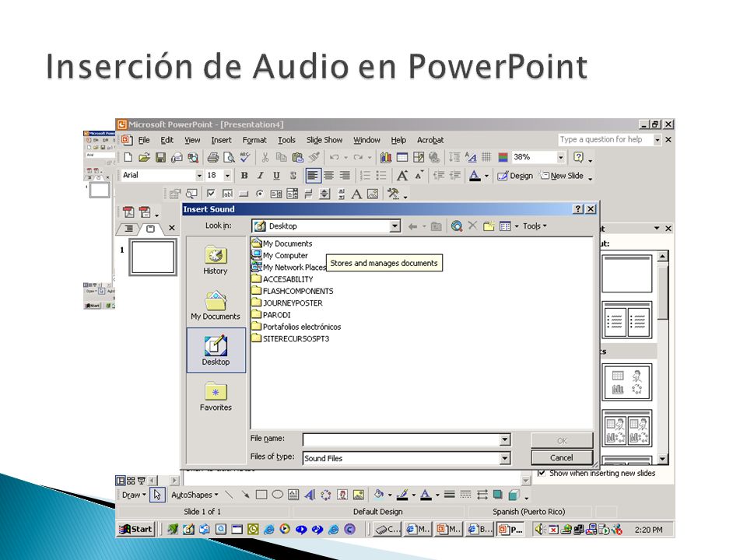Toggle Center paragraph alignment
The width and height of the screenshot is (747, 560).
tap(328, 176)
